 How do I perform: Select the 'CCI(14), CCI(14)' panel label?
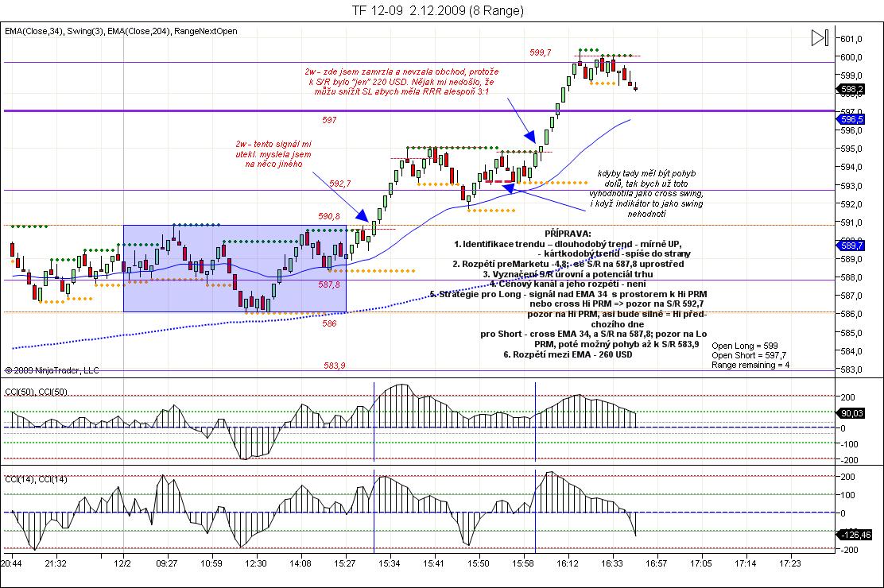[36, 479]
